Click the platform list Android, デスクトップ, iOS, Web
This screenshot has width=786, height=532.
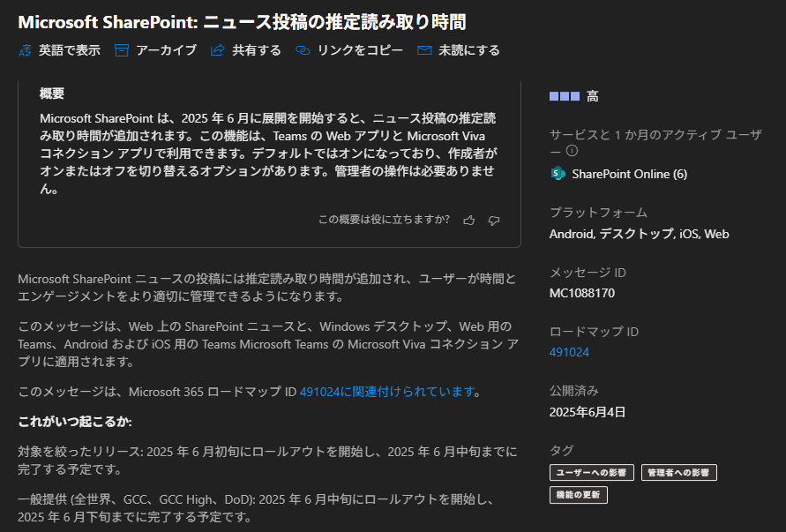[x=640, y=234]
